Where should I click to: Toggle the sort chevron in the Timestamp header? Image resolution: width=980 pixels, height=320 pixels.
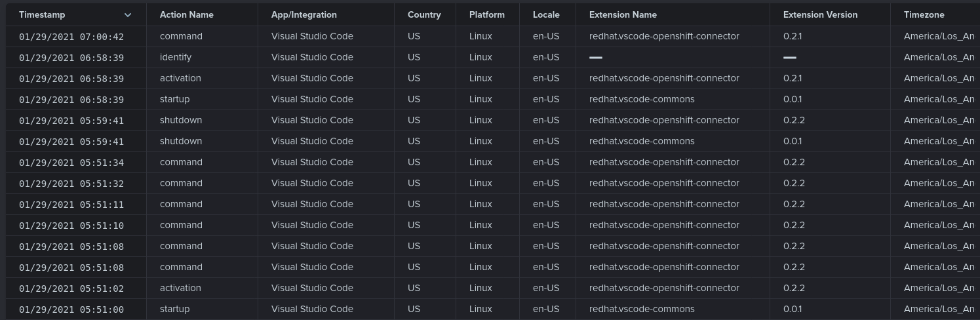pos(128,14)
